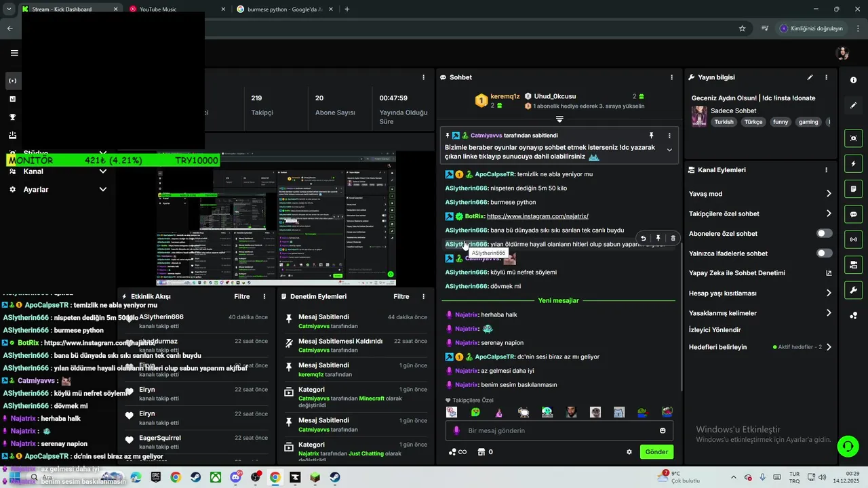Image resolution: width=868 pixels, height=488 pixels.
Task: Open the Etkinlik Akışı three-dot menu
Action: click(264, 296)
